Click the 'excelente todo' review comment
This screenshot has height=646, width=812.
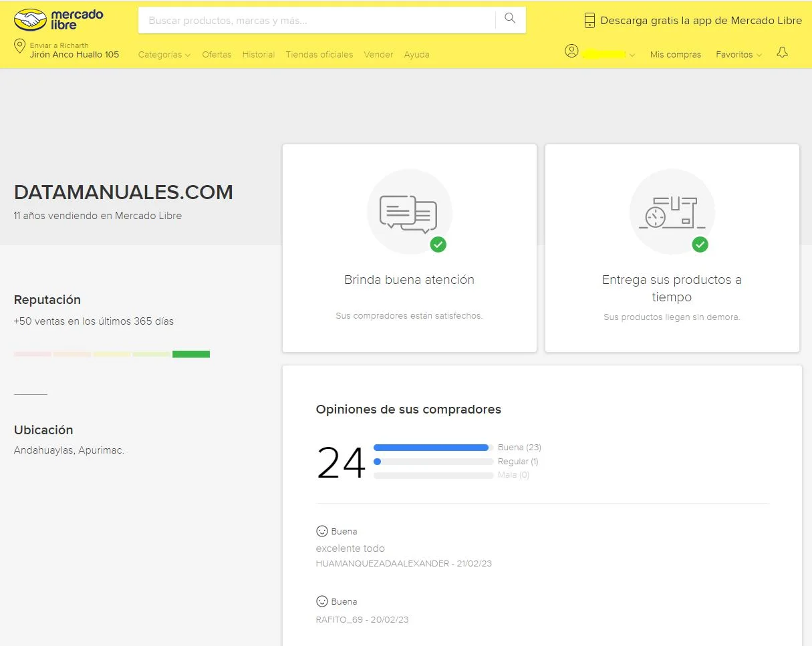click(350, 548)
